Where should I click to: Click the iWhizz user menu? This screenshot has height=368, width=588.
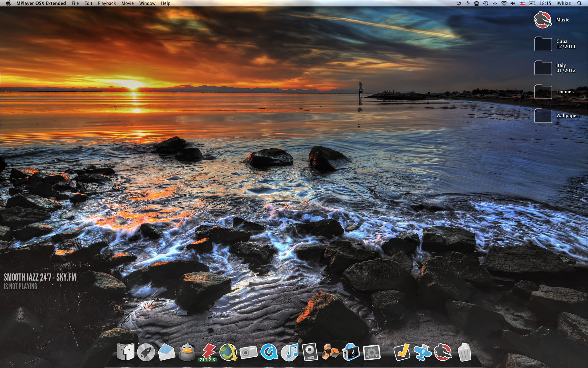coord(563,3)
